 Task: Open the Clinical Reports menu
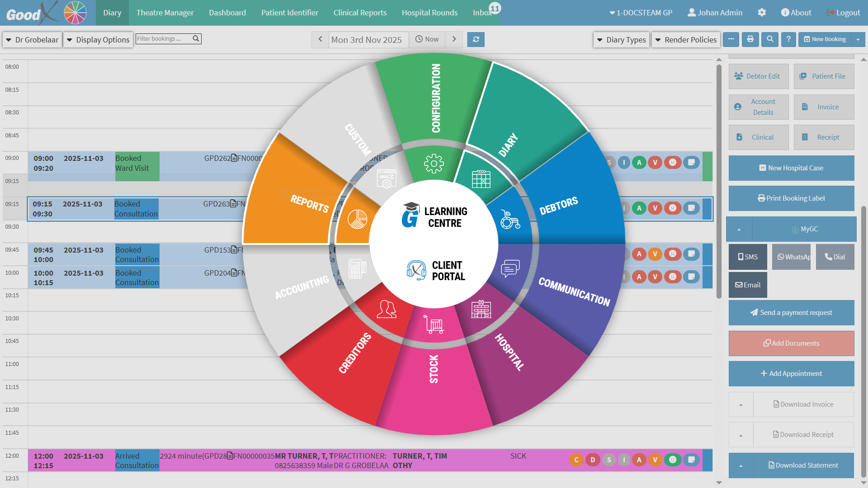point(360,13)
